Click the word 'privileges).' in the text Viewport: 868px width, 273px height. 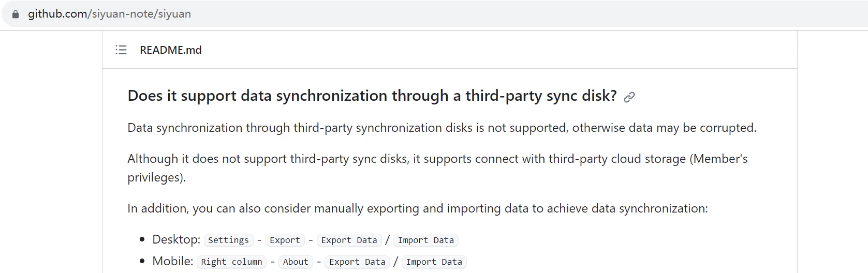coord(156,177)
